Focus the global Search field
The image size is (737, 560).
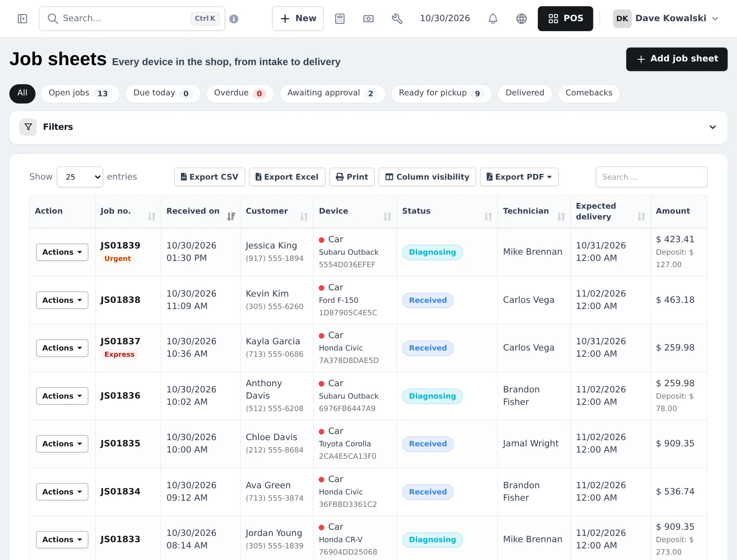(132, 19)
